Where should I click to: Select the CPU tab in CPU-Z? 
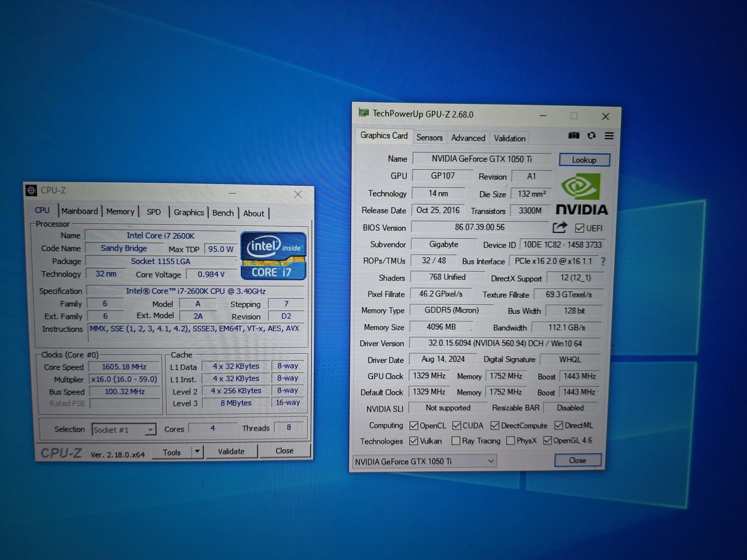pyautogui.click(x=42, y=210)
